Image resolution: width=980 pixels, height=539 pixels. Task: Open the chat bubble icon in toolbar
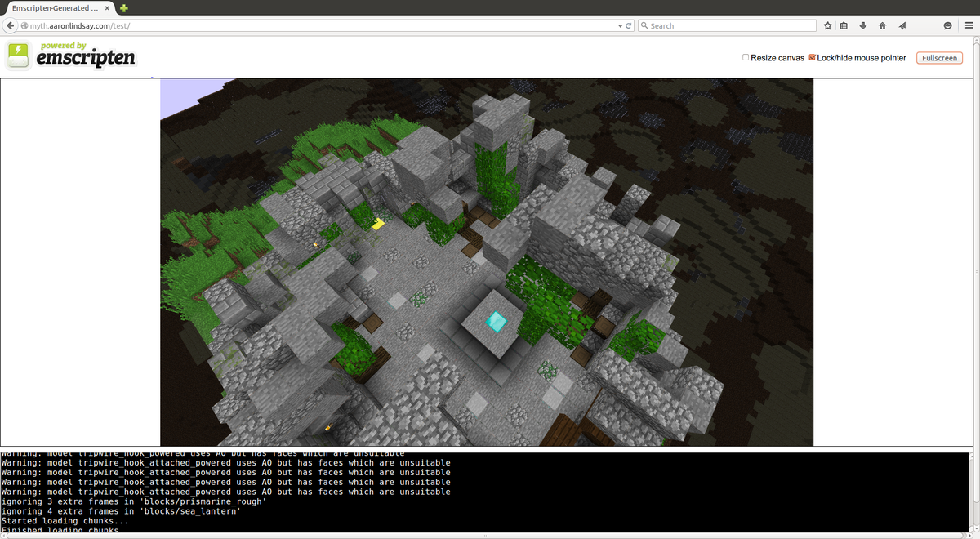947,25
